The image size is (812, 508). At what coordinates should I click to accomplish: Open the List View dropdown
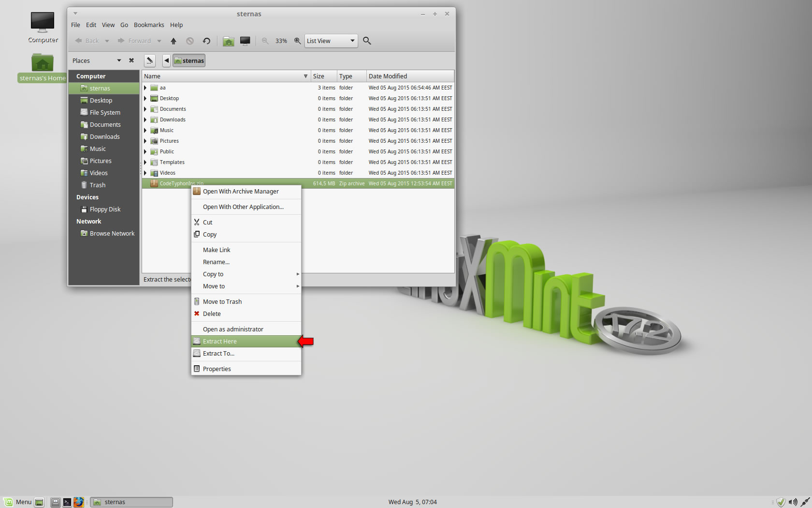tap(331, 41)
